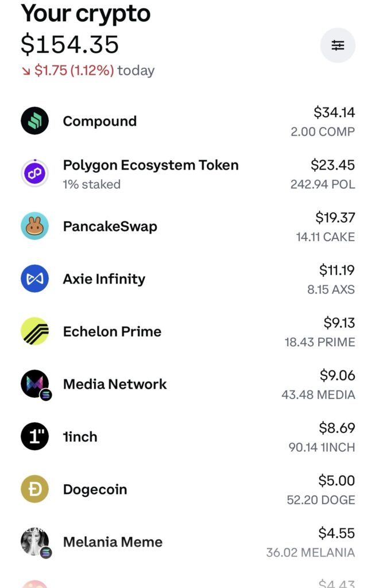This screenshot has width=375, height=588.
Task: Tap the Axie Infinity icon
Action: (35, 279)
